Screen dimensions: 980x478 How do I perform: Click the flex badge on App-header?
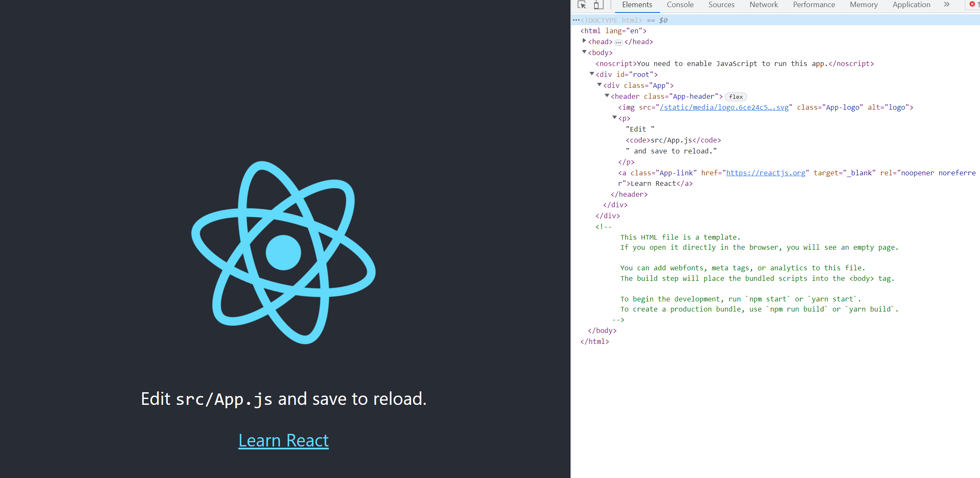[x=736, y=97]
